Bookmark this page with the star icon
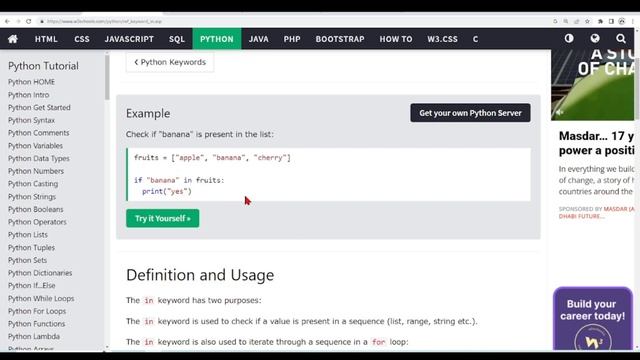The image size is (640, 360). [x=587, y=21]
